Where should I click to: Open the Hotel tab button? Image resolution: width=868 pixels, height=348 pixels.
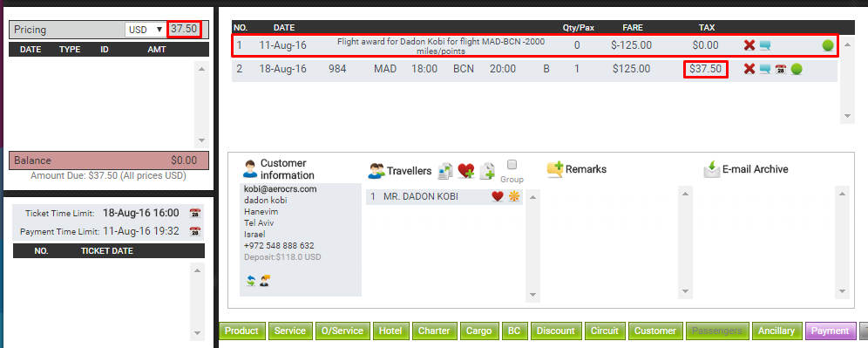[390, 331]
